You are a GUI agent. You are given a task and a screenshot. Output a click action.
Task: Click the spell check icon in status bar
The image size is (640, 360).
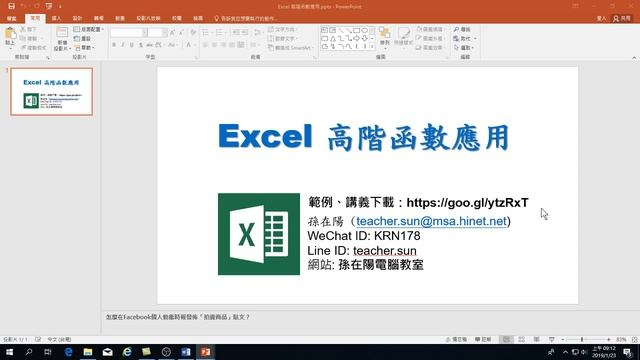[38, 339]
